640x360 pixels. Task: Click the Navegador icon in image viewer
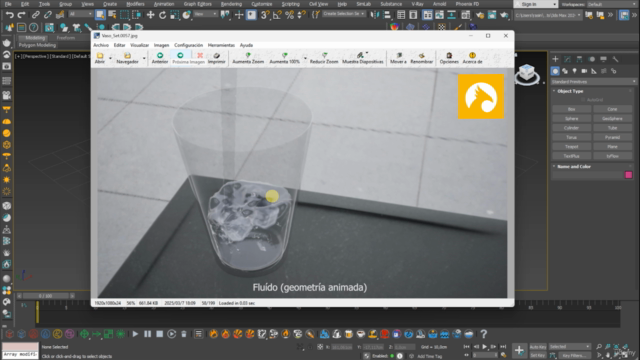(x=127, y=58)
